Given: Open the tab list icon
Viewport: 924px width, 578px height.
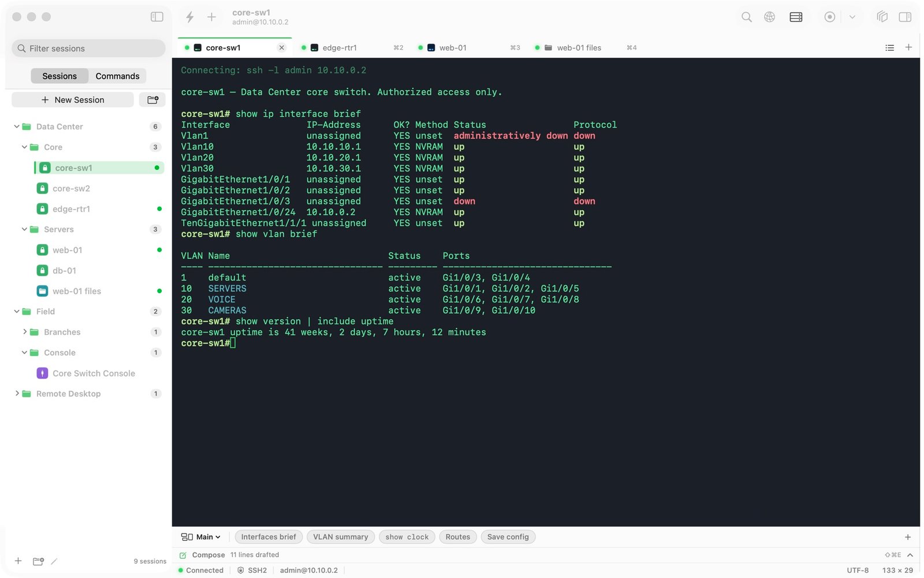Looking at the screenshot, I should coord(889,47).
